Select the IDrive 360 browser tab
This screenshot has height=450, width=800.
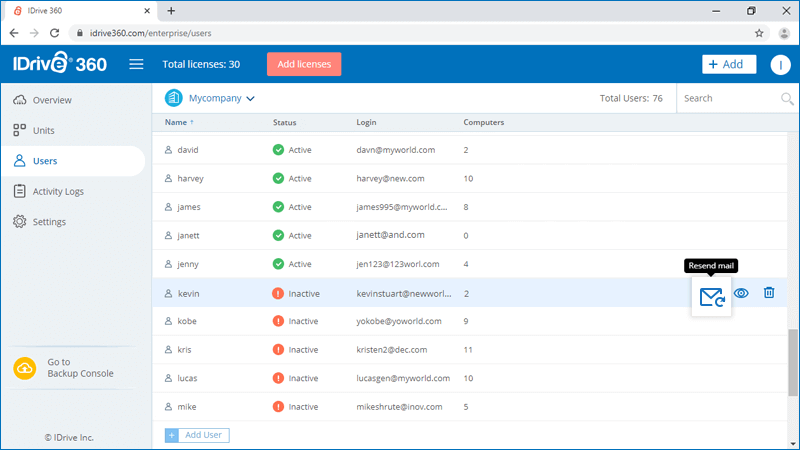79,11
